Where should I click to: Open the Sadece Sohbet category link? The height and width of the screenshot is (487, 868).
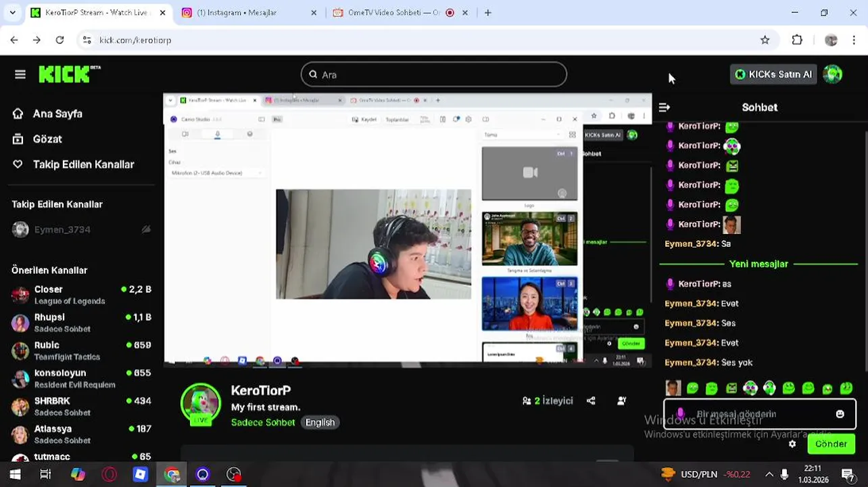(263, 422)
